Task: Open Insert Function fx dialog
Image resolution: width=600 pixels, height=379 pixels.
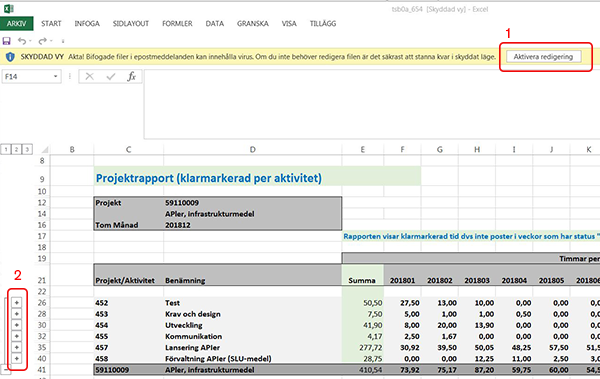Action: (132, 77)
